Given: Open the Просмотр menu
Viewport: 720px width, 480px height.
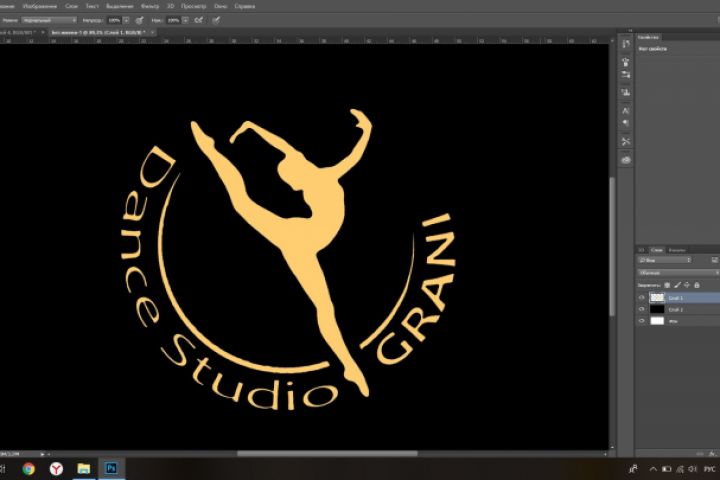Looking at the screenshot, I should coord(194,6).
